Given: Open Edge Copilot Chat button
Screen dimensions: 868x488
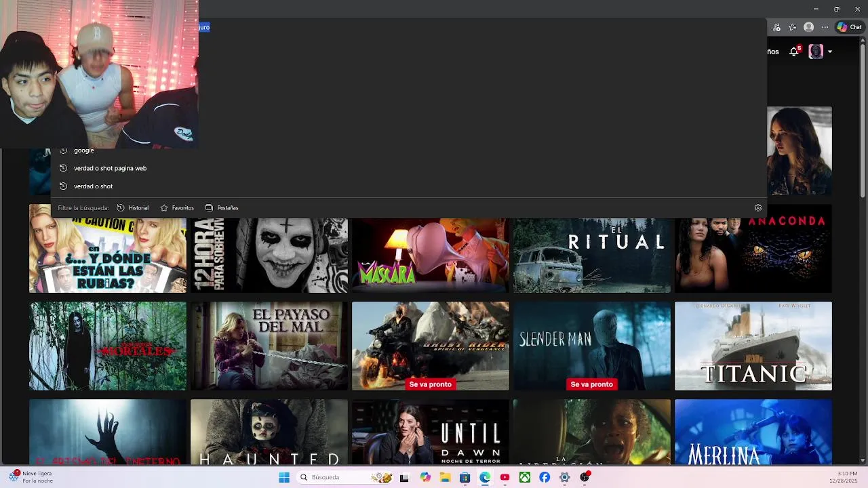Looking at the screenshot, I should pos(849,27).
